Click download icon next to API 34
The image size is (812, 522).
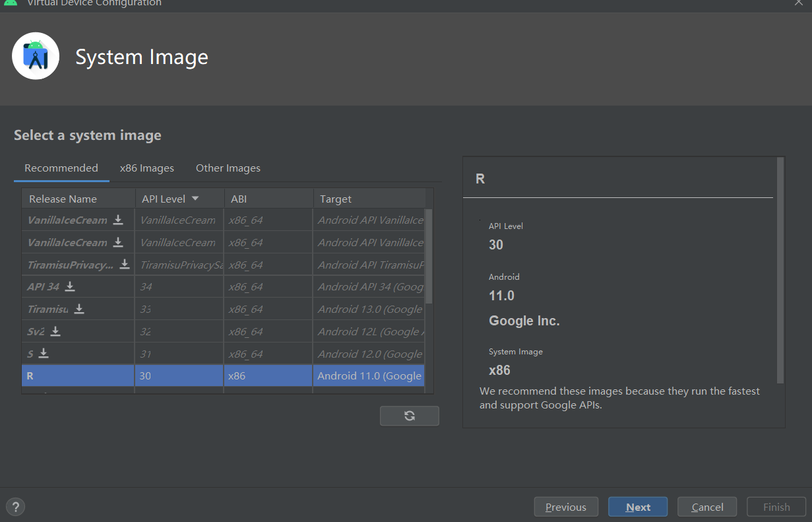[70, 286]
